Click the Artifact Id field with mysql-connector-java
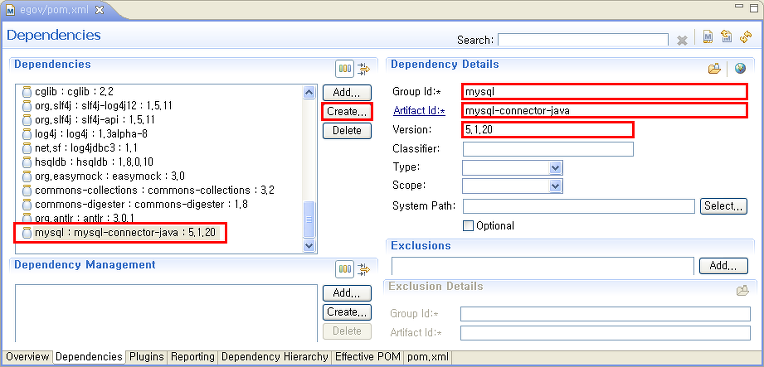This screenshot has height=367, width=764. coord(604,111)
